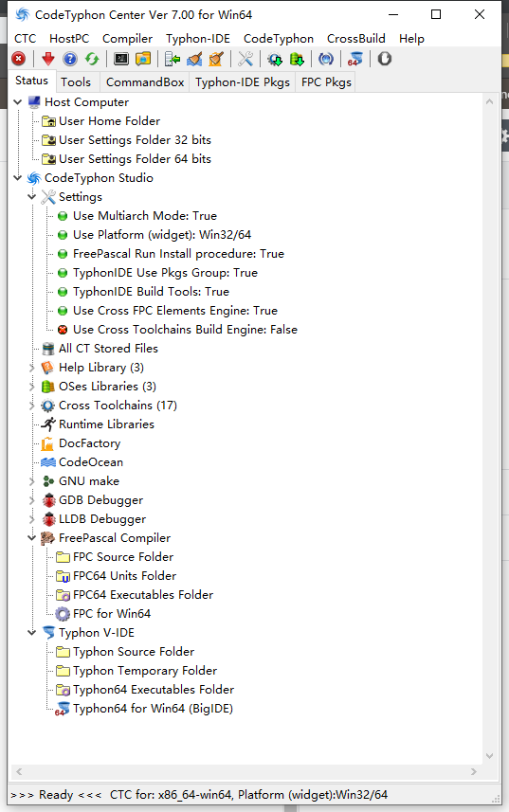The width and height of the screenshot is (509, 812).
Task: Click the Typhon 64 build toolbar icon
Action: coord(355,59)
